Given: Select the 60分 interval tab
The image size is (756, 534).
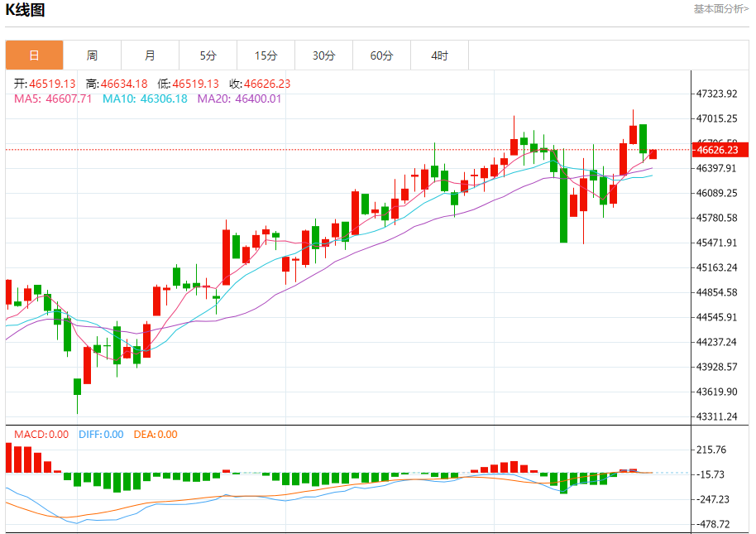Looking at the screenshot, I should tap(381, 55).
